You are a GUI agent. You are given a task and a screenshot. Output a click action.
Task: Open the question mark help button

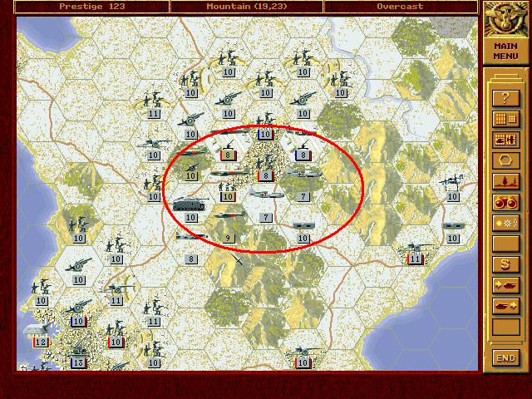pyautogui.click(x=506, y=98)
